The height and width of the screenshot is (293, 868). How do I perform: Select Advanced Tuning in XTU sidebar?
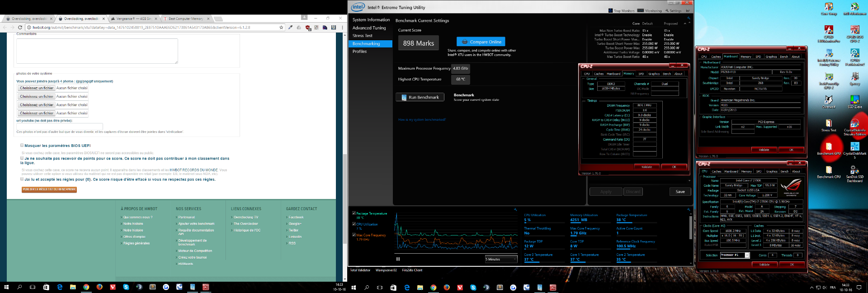(x=369, y=28)
